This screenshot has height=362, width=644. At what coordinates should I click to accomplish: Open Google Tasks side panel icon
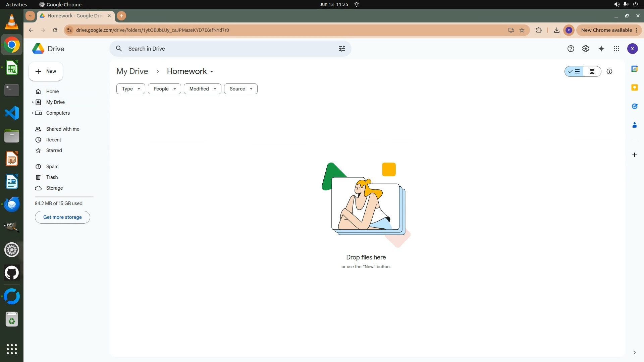pyautogui.click(x=634, y=106)
